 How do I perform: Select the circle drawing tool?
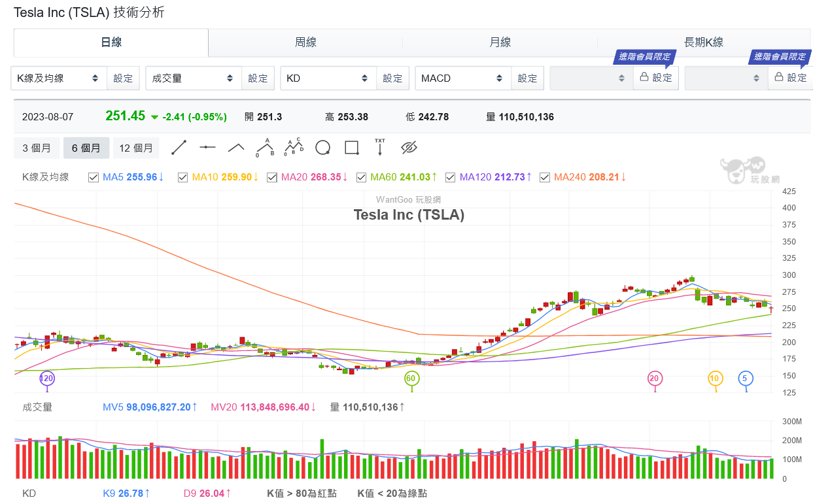(322, 148)
